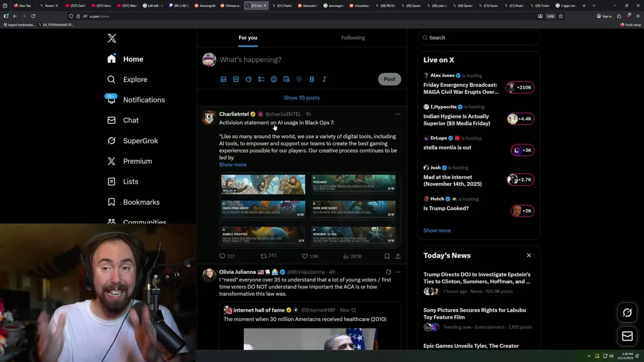This screenshot has height=362, width=644.
Task: Open Import bookmarks toolbar item
Action: [19, 25]
